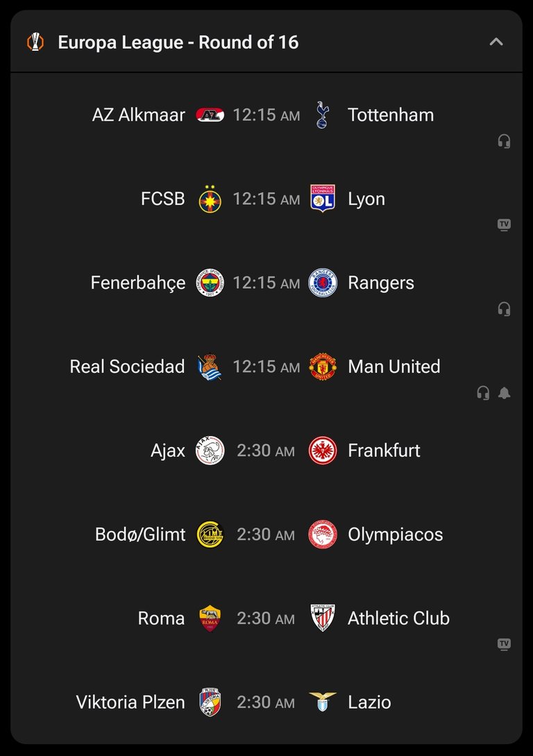Tap the TV icon for Roma vs Athletic Club
The height and width of the screenshot is (756, 533).
coord(504,644)
